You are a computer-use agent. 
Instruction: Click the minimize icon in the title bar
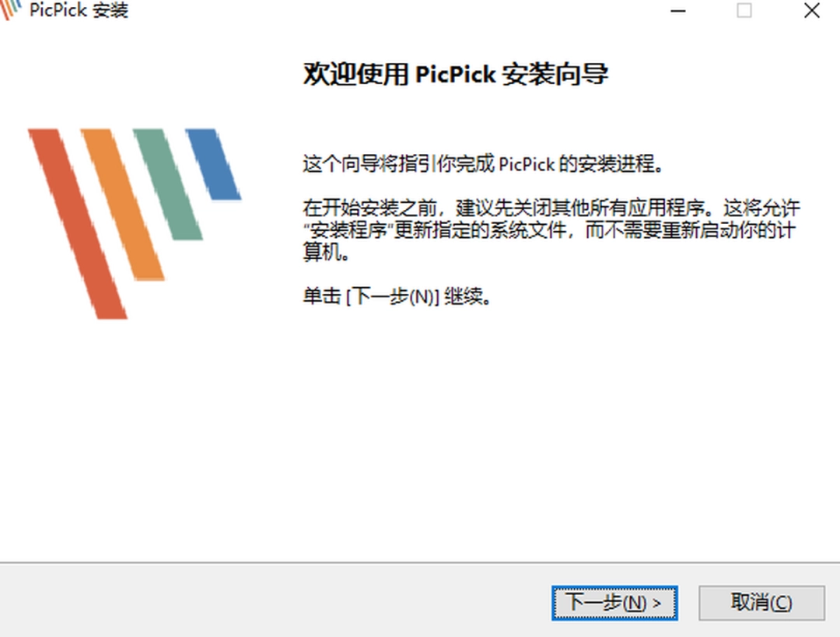pyautogui.click(x=677, y=11)
